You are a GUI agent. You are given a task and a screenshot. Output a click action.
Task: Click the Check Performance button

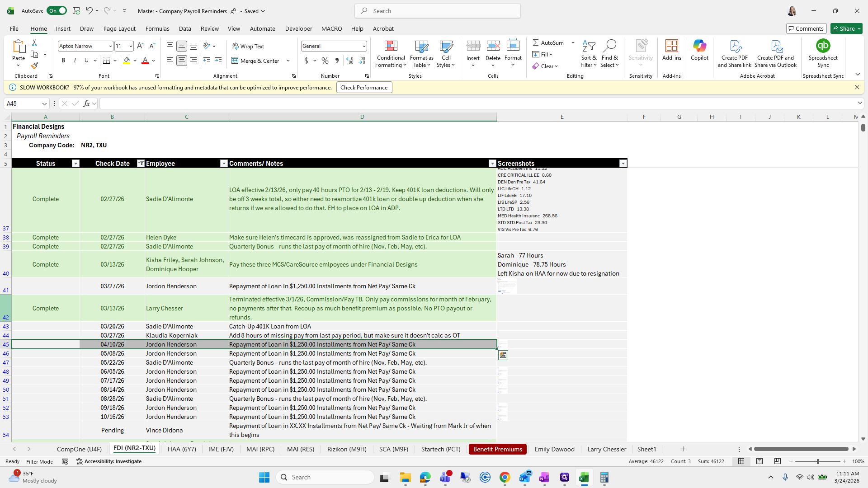coord(364,88)
